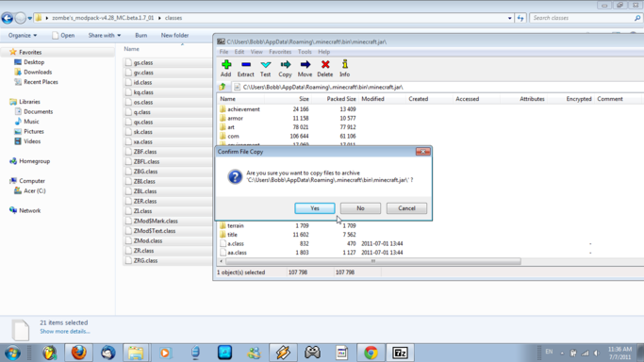
Task: Refresh the Explorer address bar
Action: tap(520, 18)
